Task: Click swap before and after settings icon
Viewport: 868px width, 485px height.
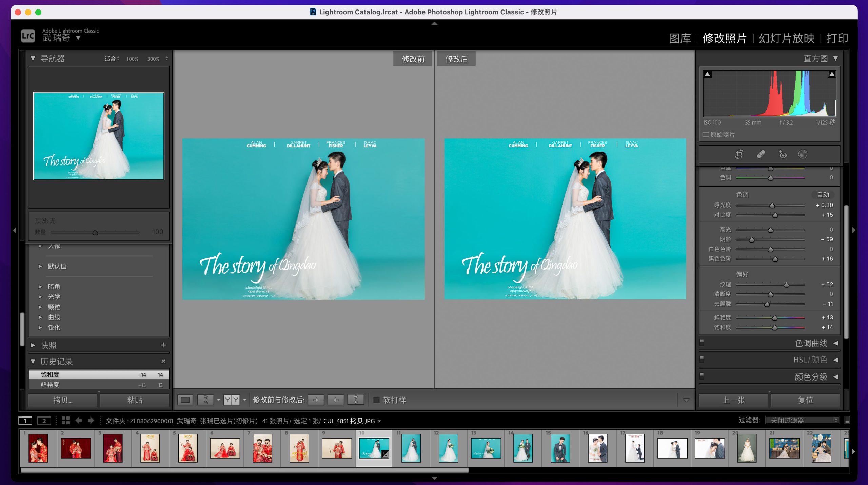Action: tap(356, 400)
